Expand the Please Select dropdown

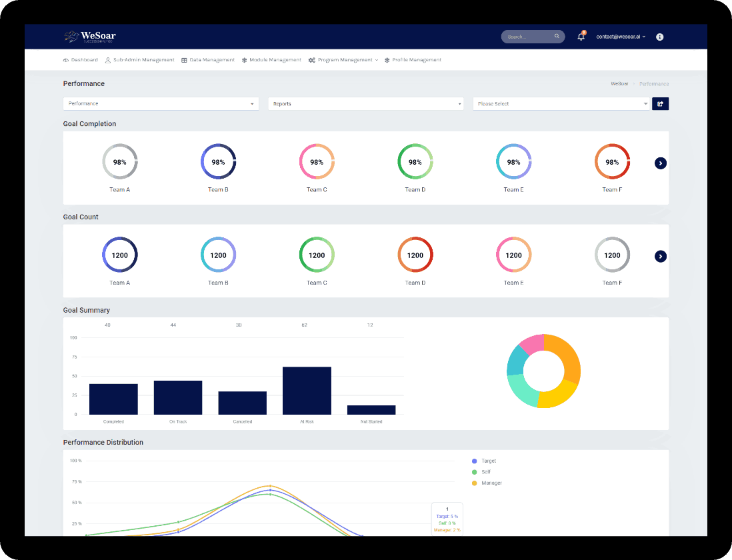(561, 104)
